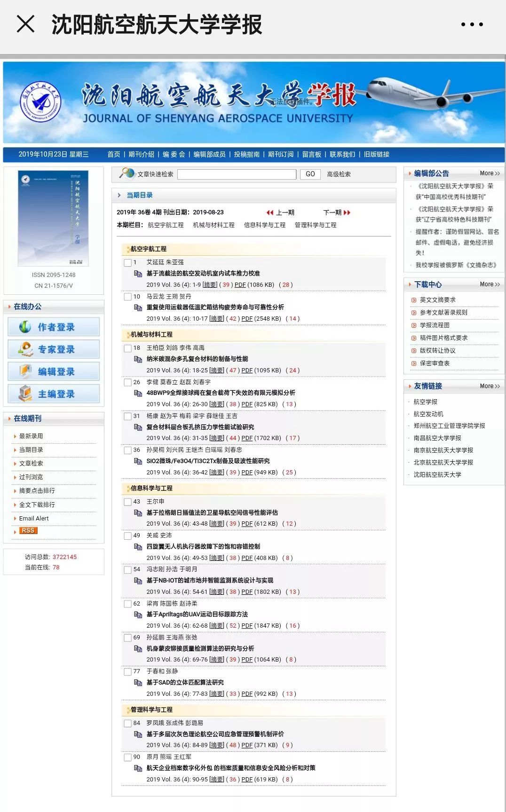506x812 pixels.
Task: Click the icon beside 参考文献著录规则 download
Action: (414, 313)
